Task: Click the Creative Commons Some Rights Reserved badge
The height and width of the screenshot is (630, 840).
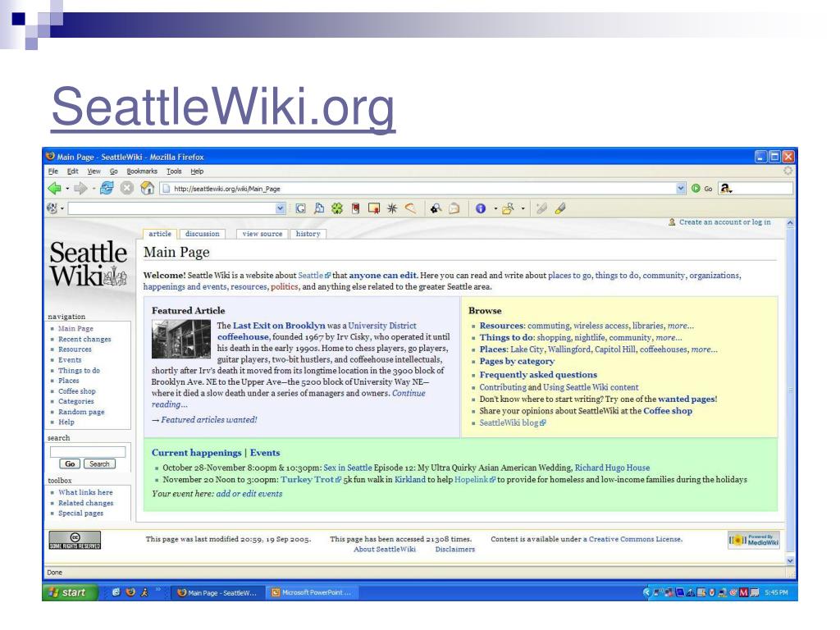Action: click(x=75, y=540)
